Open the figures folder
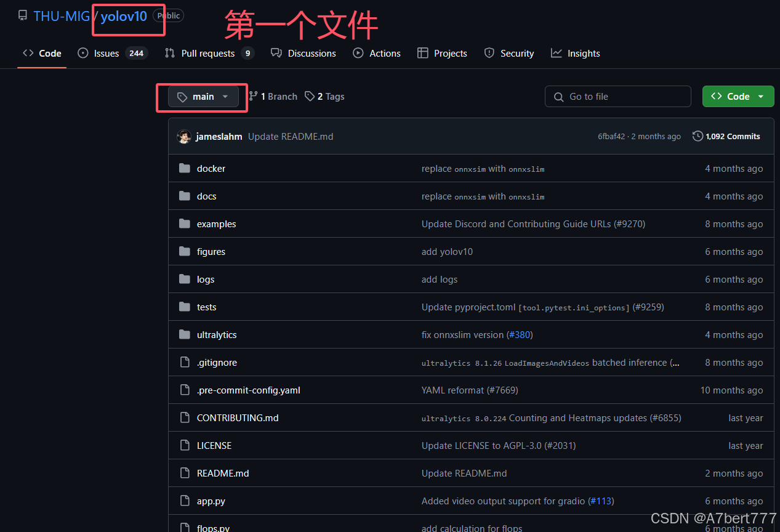The height and width of the screenshot is (532, 780). pos(211,252)
